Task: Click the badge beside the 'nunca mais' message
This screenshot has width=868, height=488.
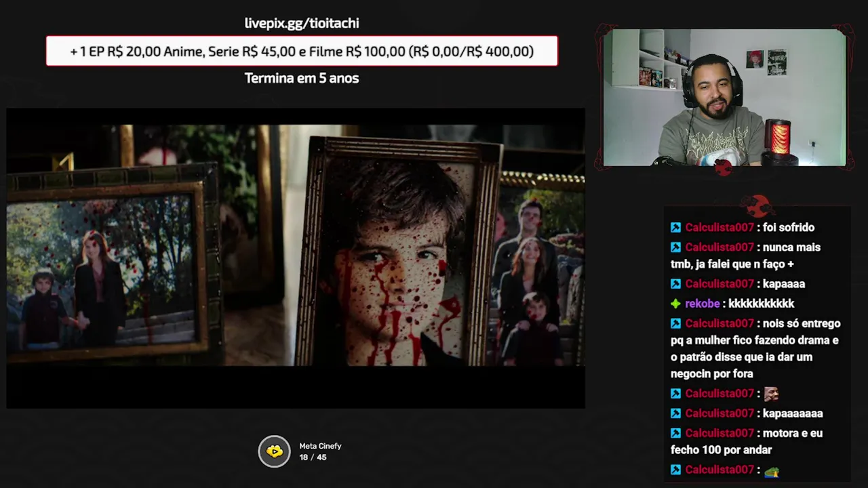Action: coord(675,247)
